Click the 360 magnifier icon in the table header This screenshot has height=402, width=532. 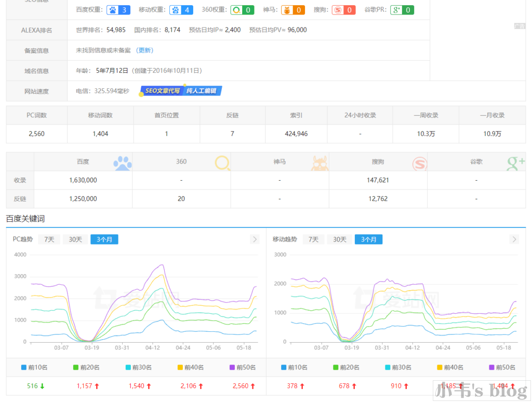click(222, 163)
